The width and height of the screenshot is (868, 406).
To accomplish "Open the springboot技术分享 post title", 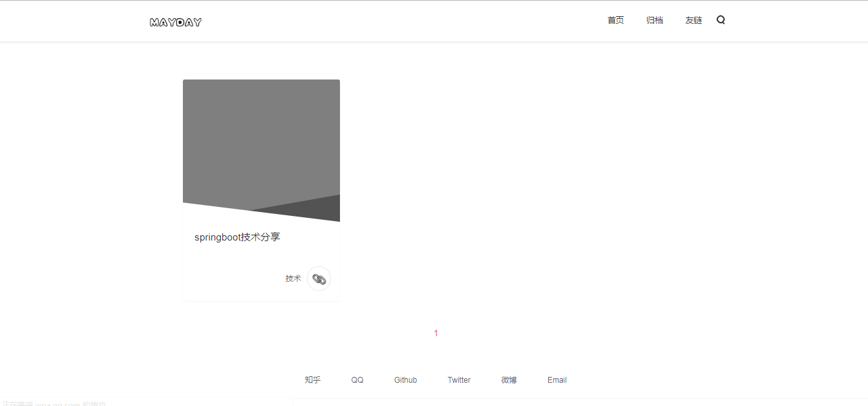I will (x=237, y=237).
